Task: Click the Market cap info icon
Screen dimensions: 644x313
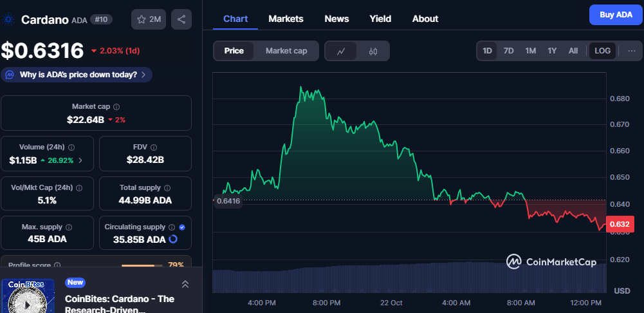Action: 116,107
